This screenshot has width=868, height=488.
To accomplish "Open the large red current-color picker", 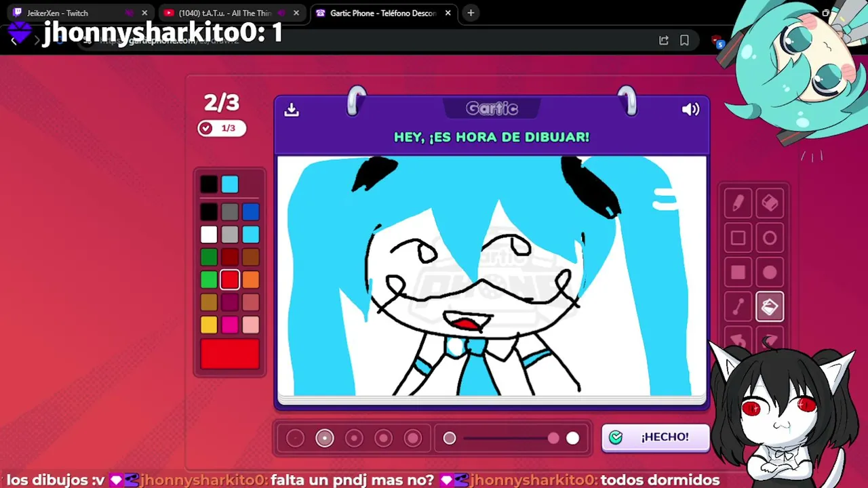I will 230,354.
